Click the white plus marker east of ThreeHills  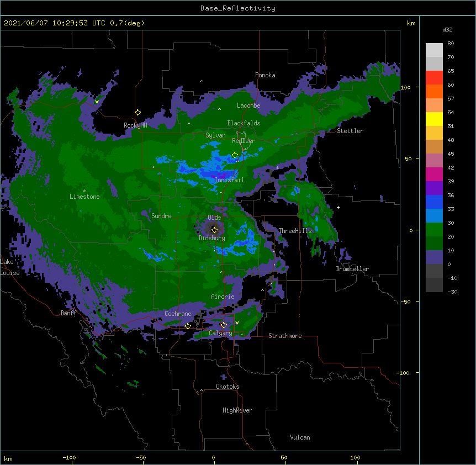[338, 207]
